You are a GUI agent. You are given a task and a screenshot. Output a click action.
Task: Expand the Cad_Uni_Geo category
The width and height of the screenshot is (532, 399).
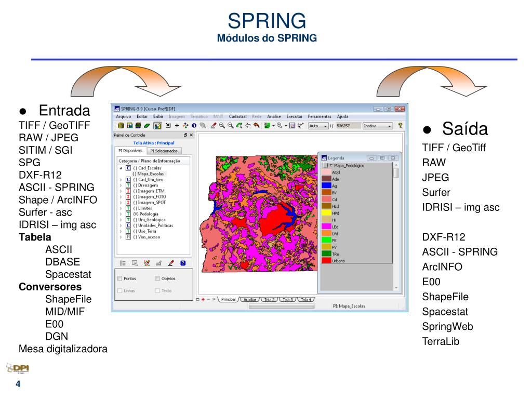pyautogui.click(x=121, y=179)
